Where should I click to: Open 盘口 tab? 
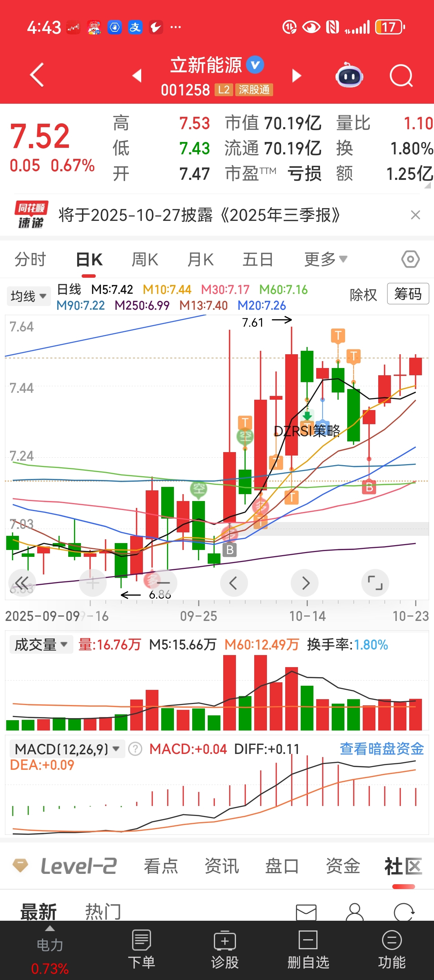(282, 866)
